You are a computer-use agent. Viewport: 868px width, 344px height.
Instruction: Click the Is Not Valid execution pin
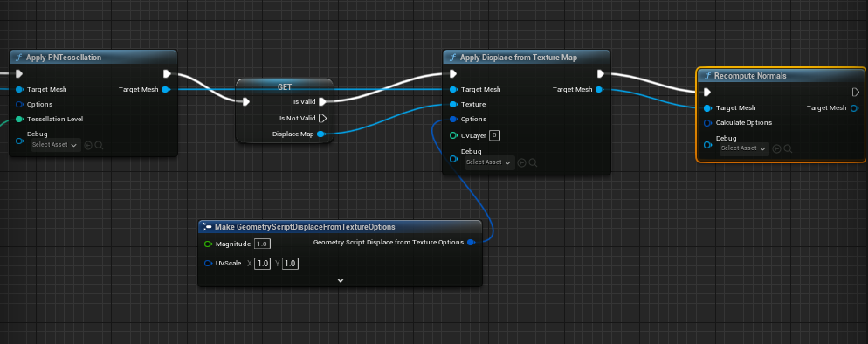pyautogui.click(x=323, y=119)
